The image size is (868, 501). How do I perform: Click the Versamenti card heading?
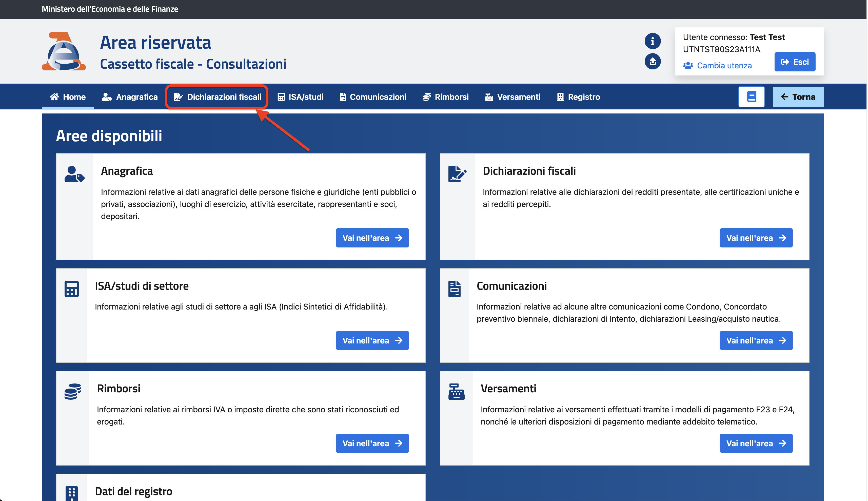(508, 389)
